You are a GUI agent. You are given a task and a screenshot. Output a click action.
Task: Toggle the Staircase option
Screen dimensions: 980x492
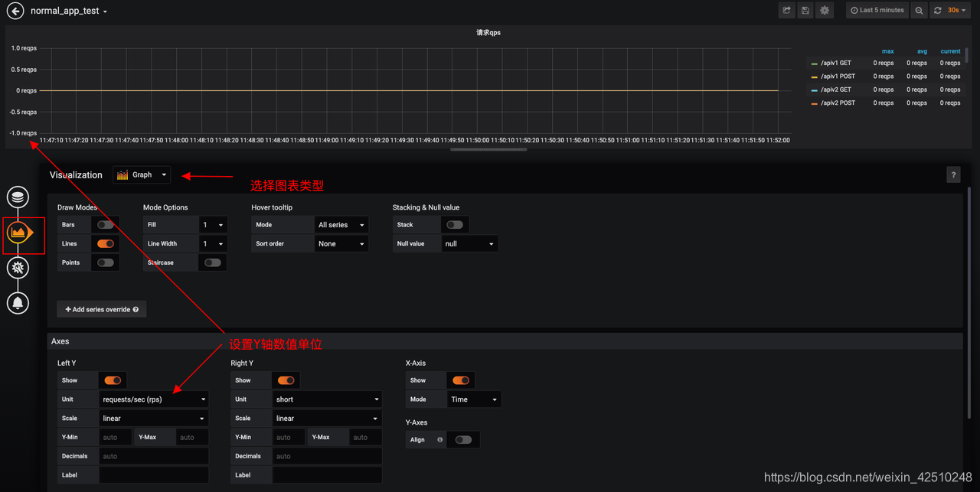[213, 262]
